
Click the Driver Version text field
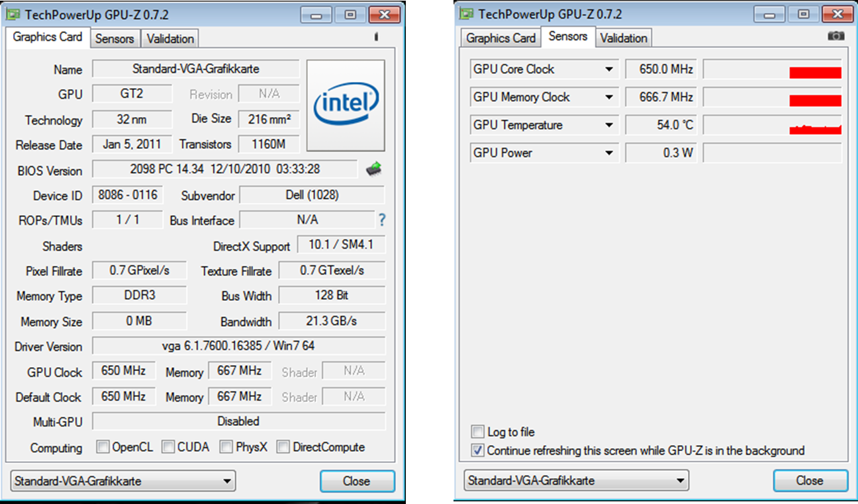238,346
